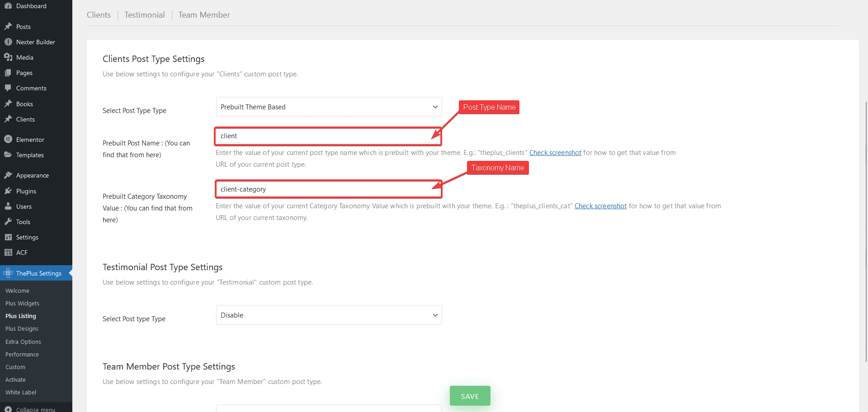The image size is (868, 412).
Task: Select the Plus Listing submenu
Action: 21,316
